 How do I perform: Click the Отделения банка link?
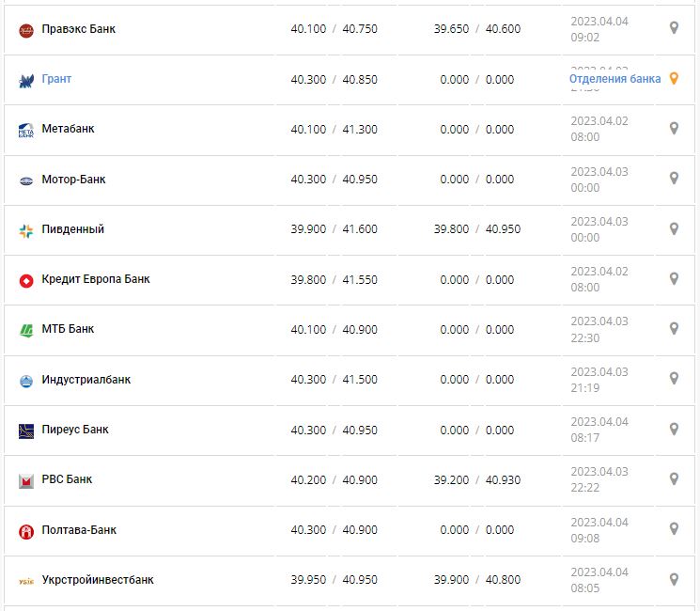(x=614, y=79)
